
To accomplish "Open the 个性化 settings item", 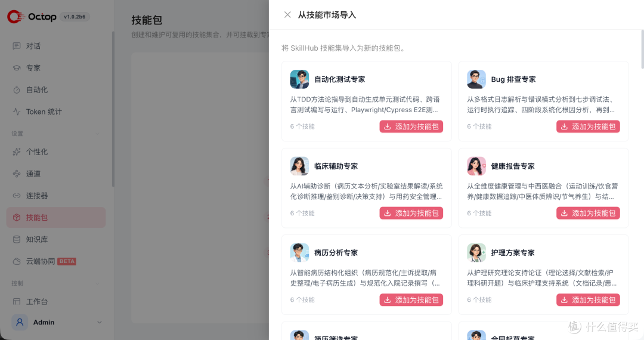I will [56, 152].
